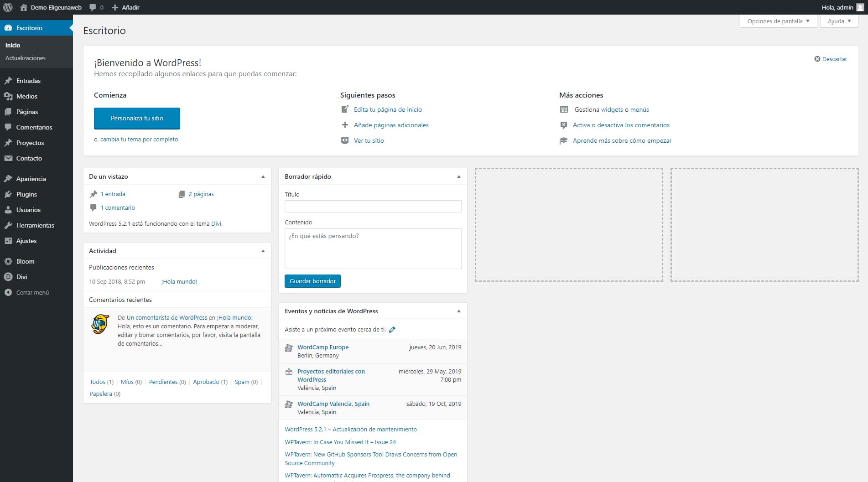Screen dimensions: 868x482
Task: Open Plugins in the admin sidebar
Action: click(26, 194)
